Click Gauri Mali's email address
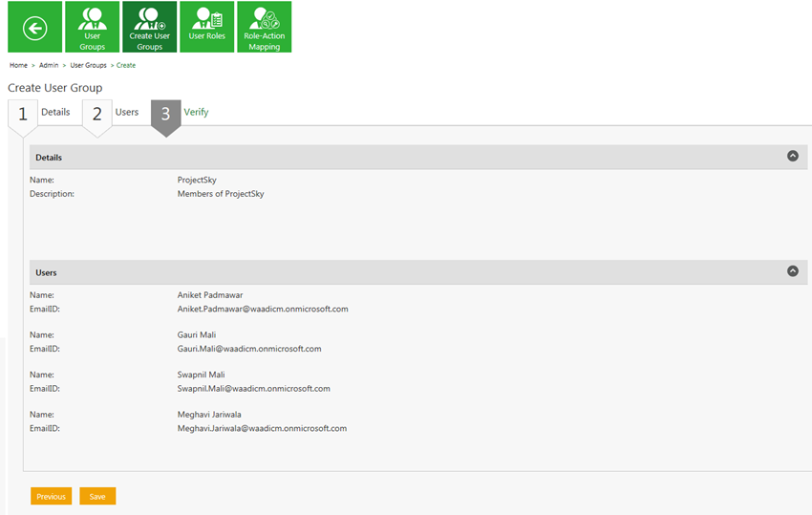Viewport: 812px width, 515px height. coord(249,349)
